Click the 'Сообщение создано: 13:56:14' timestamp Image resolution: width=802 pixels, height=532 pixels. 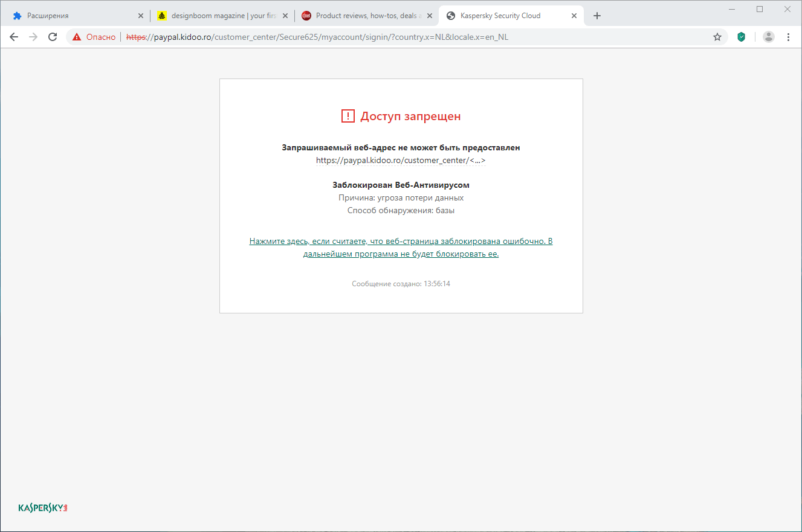tap(401, 284)
